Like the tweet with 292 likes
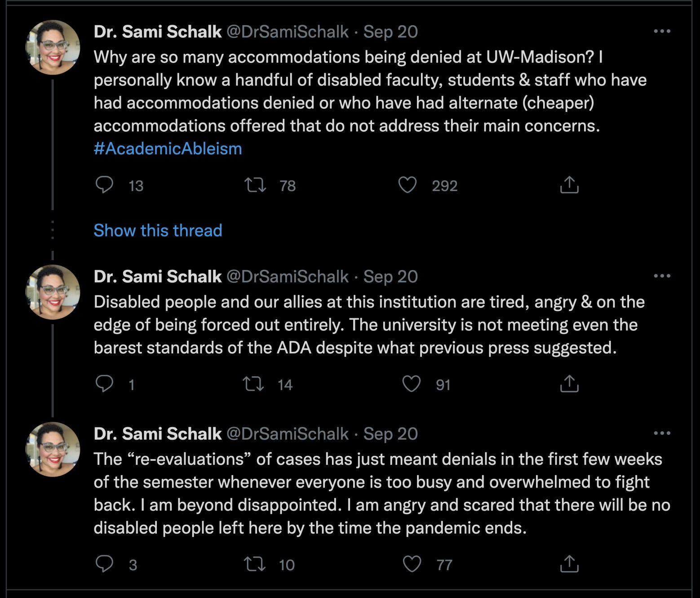700x598 pixels. coord(408,185)
